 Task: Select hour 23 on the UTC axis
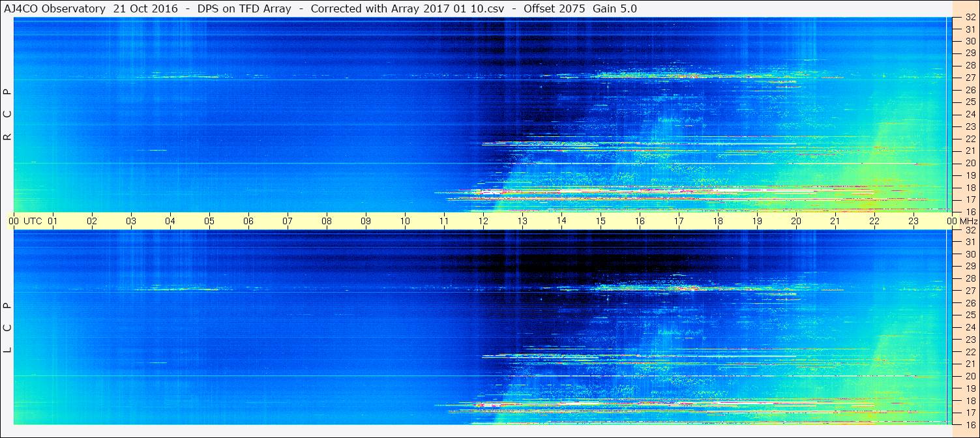pyautogui.click(x=913, y=221)
